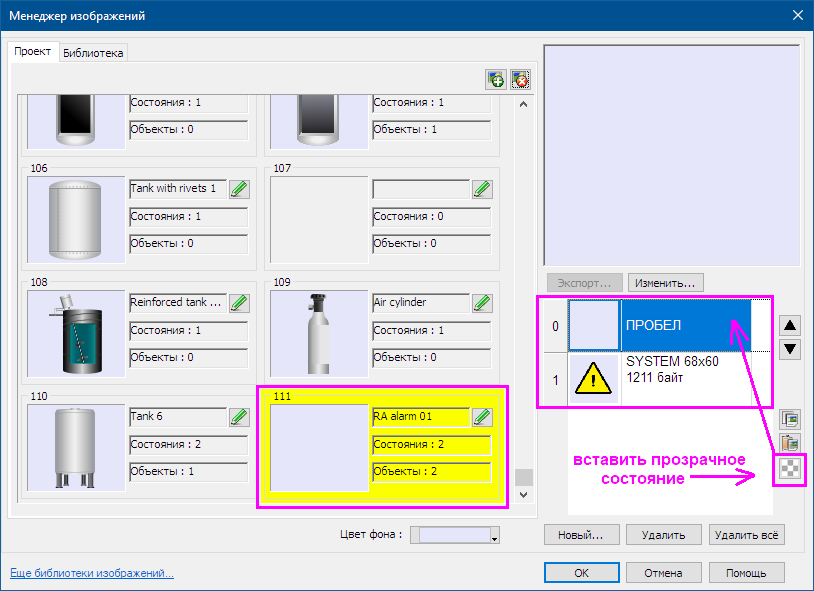This screenshot has height=591, width=814.
Task: Click the Tank with rivets 1 name field
Action: pos(178,189)
